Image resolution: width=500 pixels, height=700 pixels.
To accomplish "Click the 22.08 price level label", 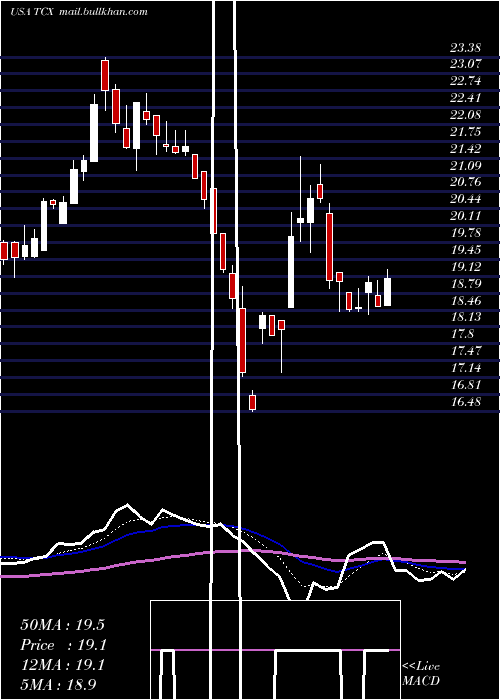I will click(x=465, y=115).
